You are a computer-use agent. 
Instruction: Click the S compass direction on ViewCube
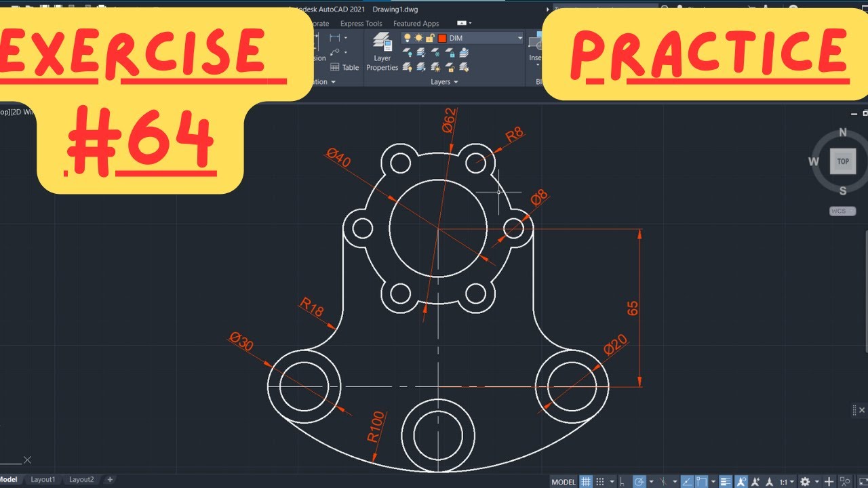point(843,190)
